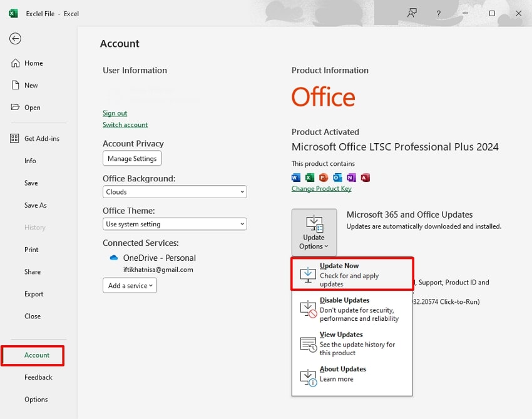The width and height of the screenshot is (532, 419).
Task: Click the About Updates info icon
Action: [309, 378]
